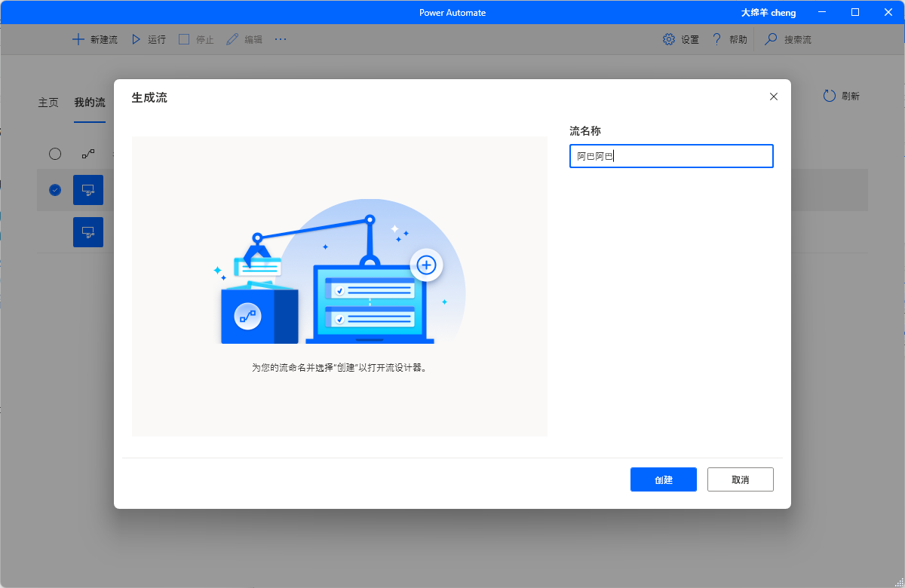Screen dimensions: 905x588
Task: Click the 停止 toolbar button
Action: 196,39
